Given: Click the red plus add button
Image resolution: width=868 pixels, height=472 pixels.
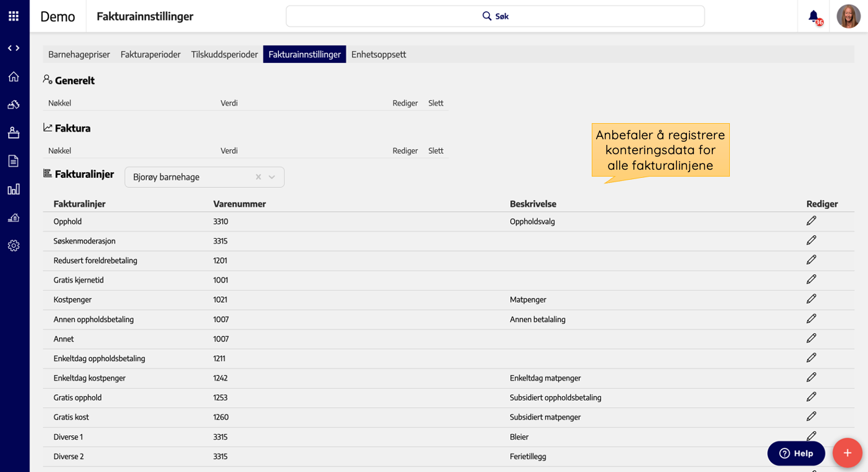Looking at the screenshot, I should click(847, 453).
